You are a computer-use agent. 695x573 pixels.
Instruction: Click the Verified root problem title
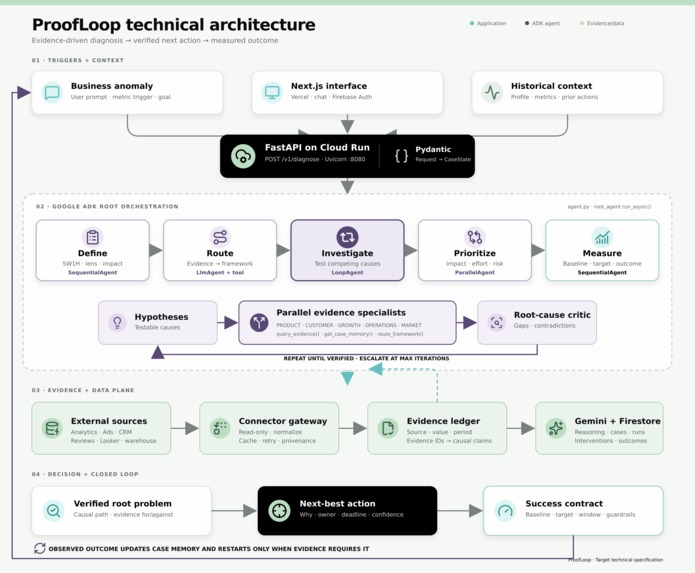122,503
